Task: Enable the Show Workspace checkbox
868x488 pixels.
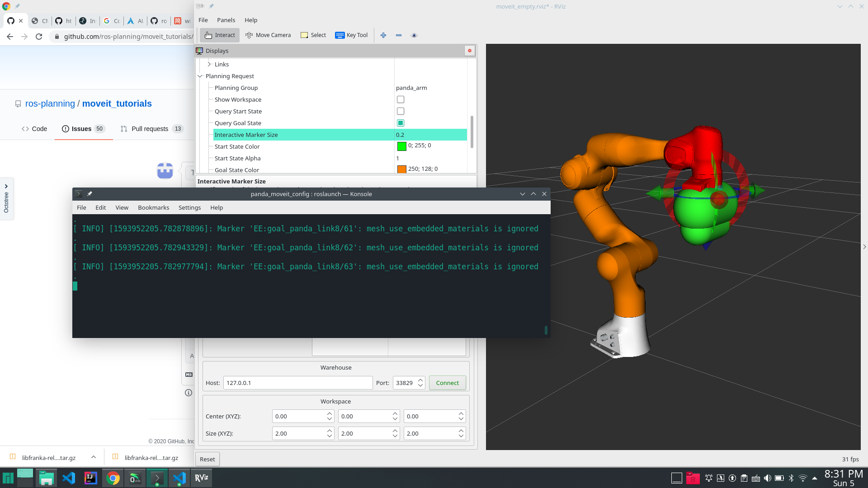Action: pyautogui.click(x=401, y=99)
